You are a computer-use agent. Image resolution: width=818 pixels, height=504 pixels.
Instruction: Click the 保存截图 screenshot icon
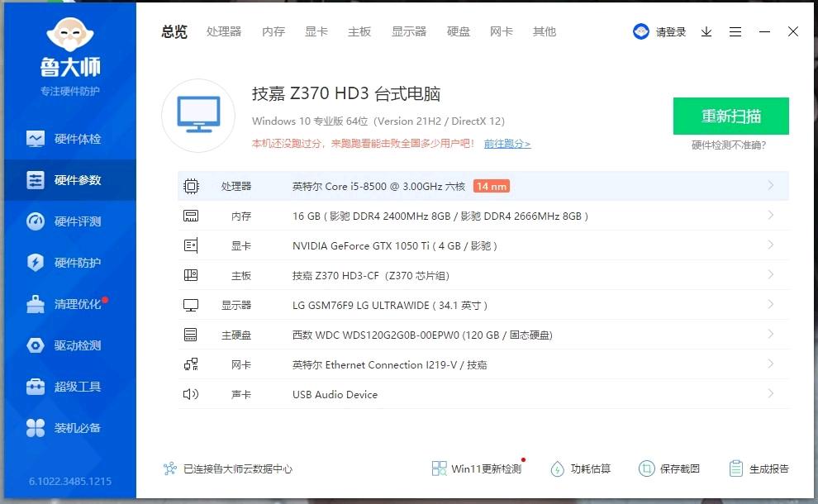(646, 468)
